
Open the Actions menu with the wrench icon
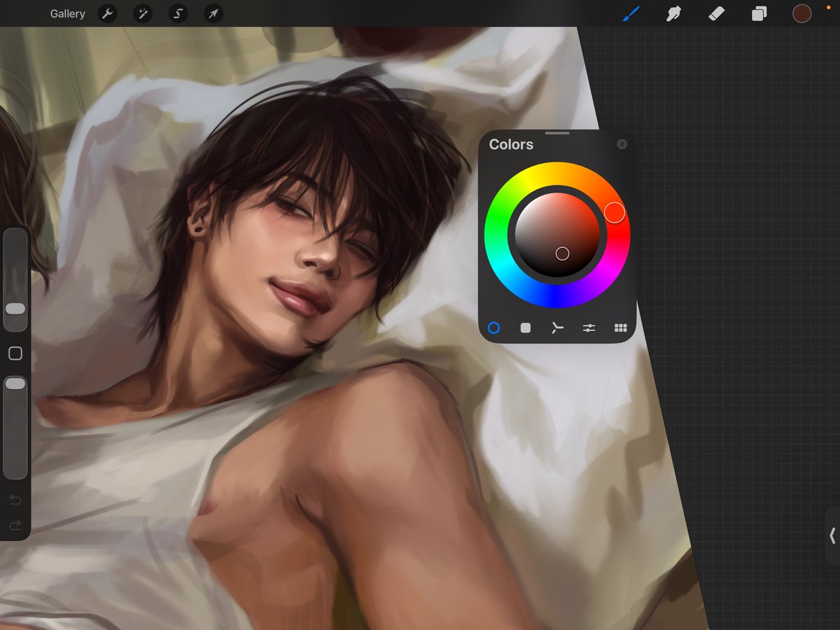coord(107,13)
